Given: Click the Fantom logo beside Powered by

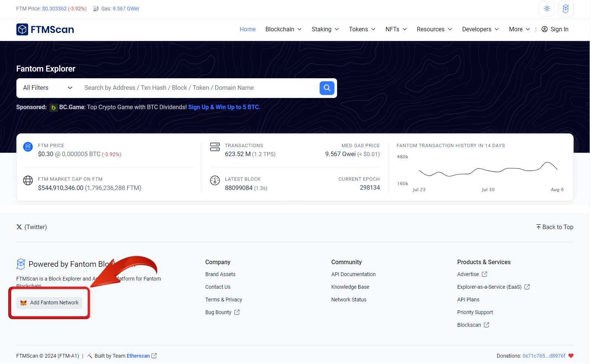Looking at the screenshot, I should tap(21, 264).
